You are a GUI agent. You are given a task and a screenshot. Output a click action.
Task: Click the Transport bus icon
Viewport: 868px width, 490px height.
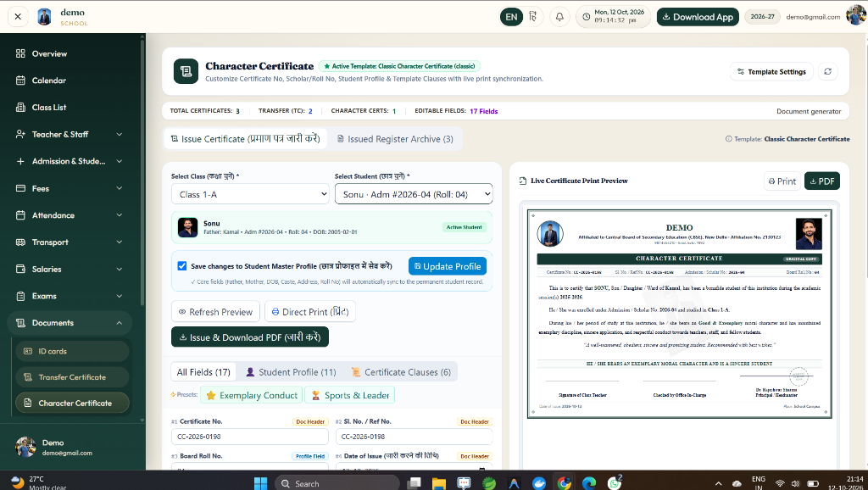[x=20, y=242]
